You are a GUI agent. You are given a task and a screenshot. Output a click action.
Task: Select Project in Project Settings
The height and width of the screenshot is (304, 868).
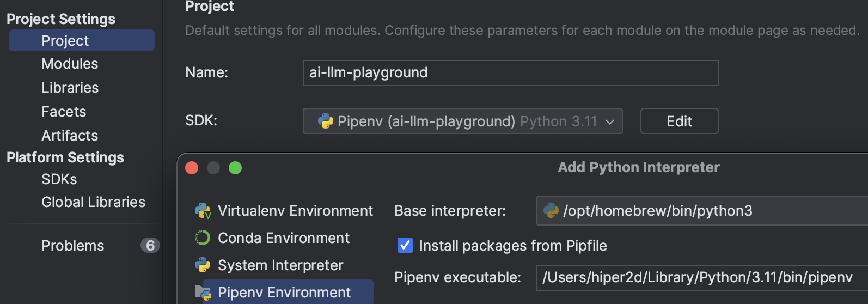(82, 41)
